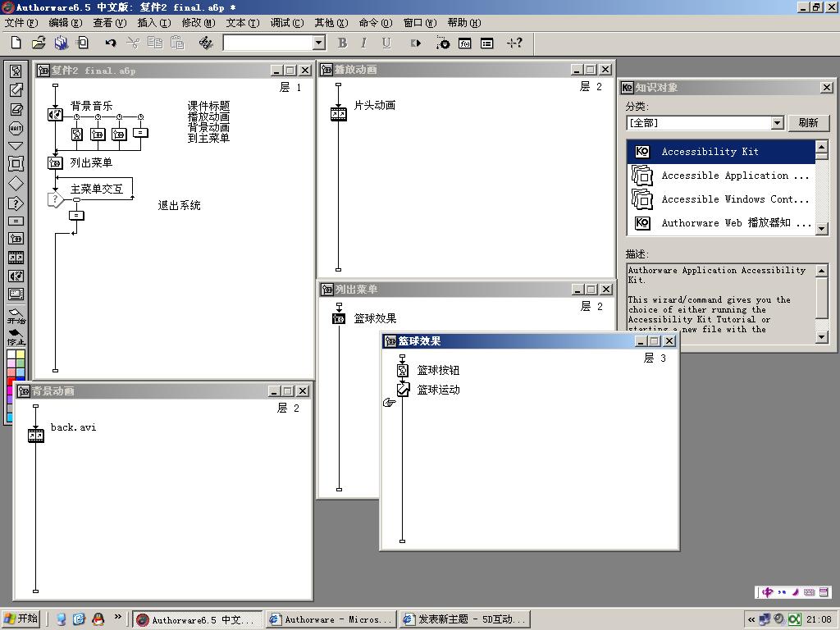Viewport: 840px width, 630px height.
Task: Click the QQ penguin quick launch icon
Action: click(98, 620)
